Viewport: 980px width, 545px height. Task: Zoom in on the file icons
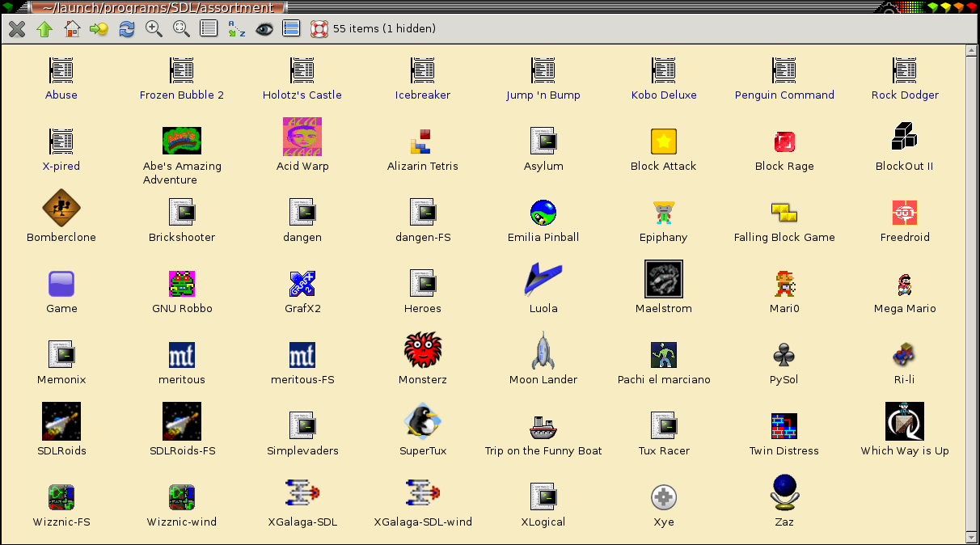[154, 29]
